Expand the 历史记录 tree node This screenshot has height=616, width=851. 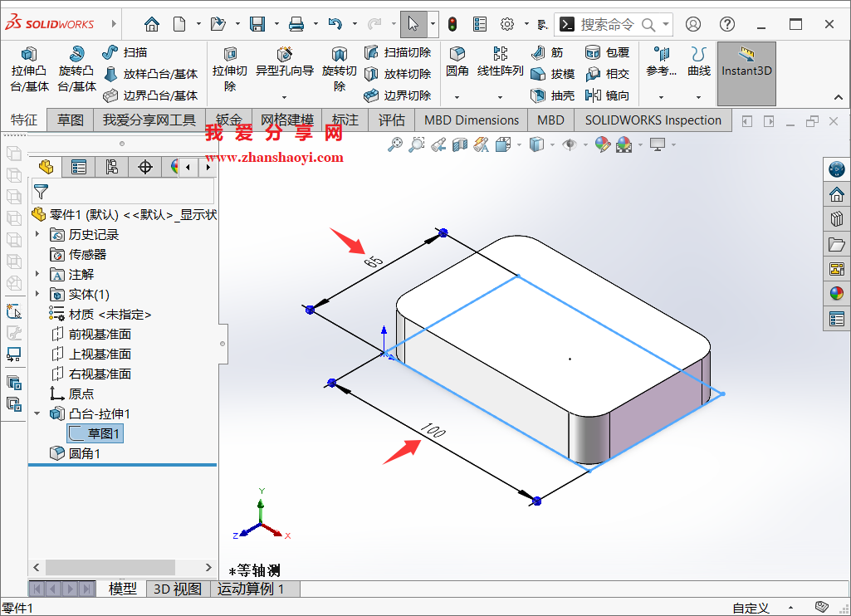(x=37, y=234)
